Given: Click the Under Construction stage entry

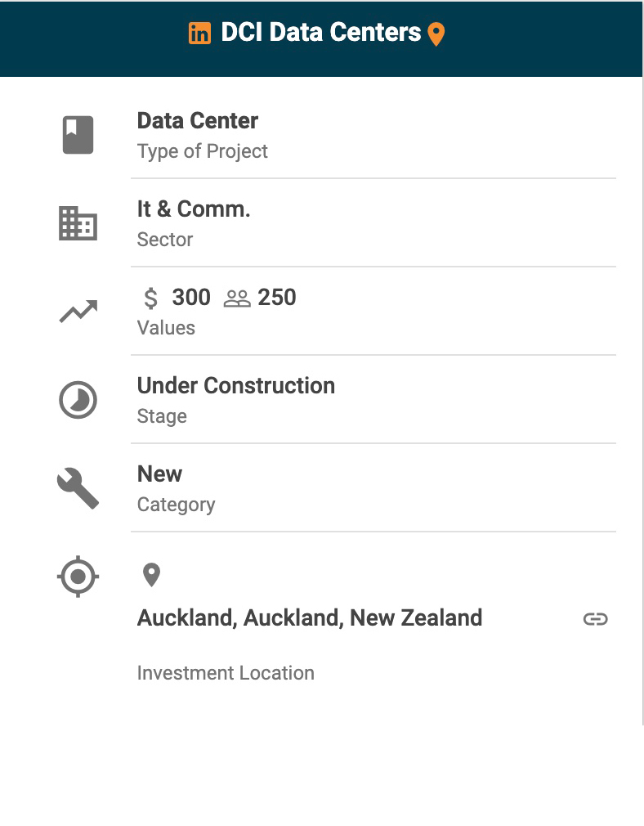Looking at the screenshot, I should 236,386.
